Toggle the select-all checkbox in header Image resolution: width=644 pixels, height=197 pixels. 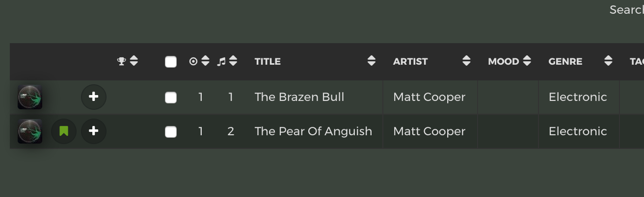coord(171,62)
